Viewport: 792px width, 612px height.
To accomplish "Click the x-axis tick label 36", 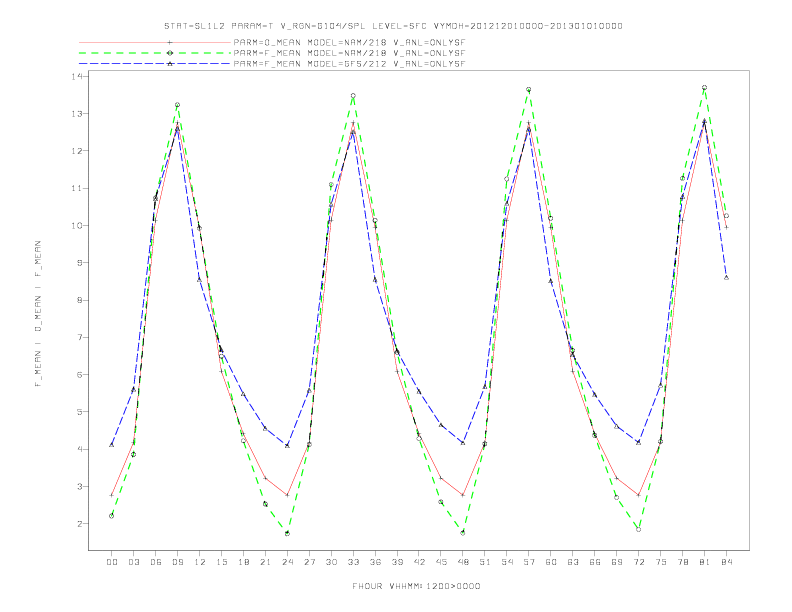I will click(x=375, y=562).
